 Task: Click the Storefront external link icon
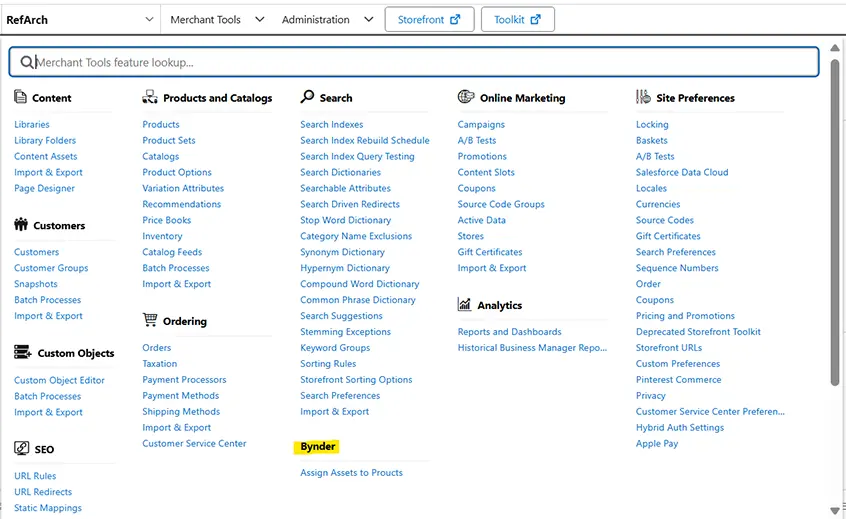tap(455, 19)
